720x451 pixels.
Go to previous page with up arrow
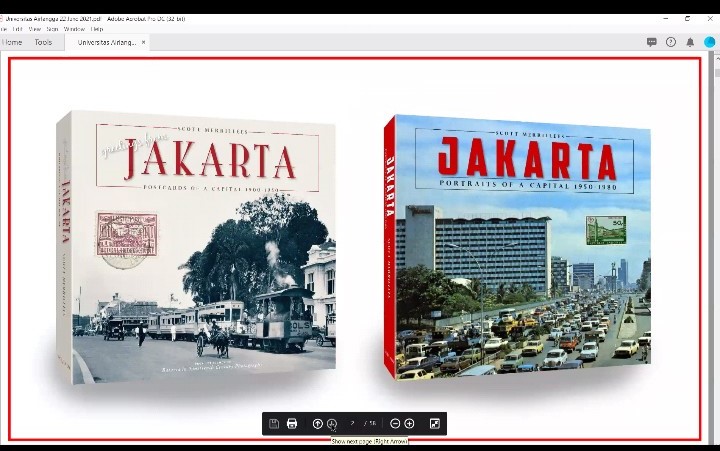click(318, 424)
